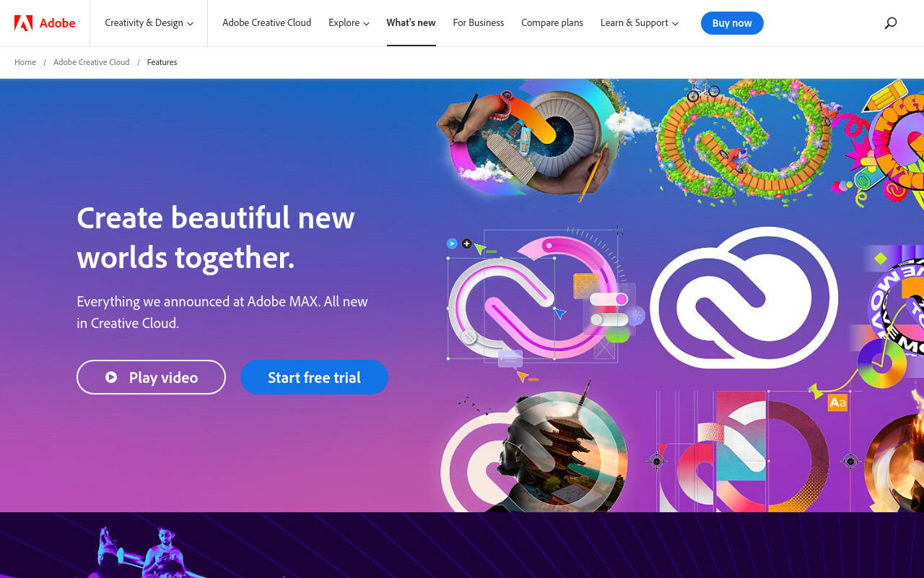
Task: Click the Buy now button
Action: pyautogui.click(x=732, y=23)
